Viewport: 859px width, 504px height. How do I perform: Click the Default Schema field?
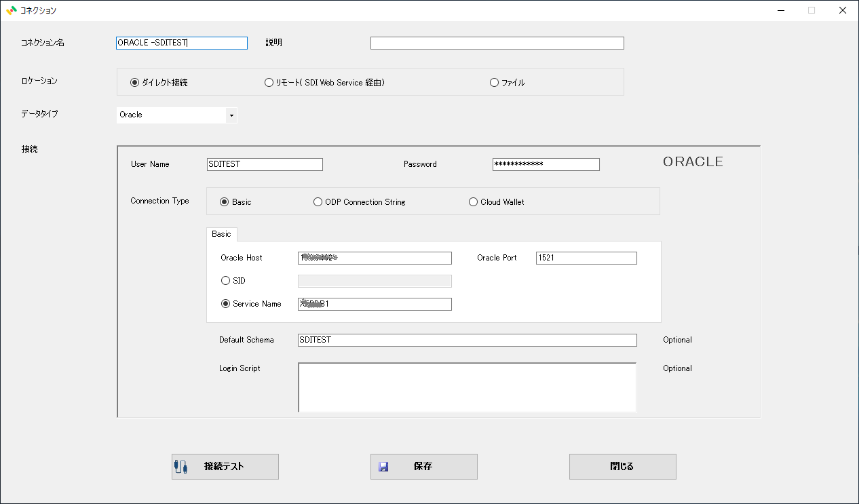467,340
